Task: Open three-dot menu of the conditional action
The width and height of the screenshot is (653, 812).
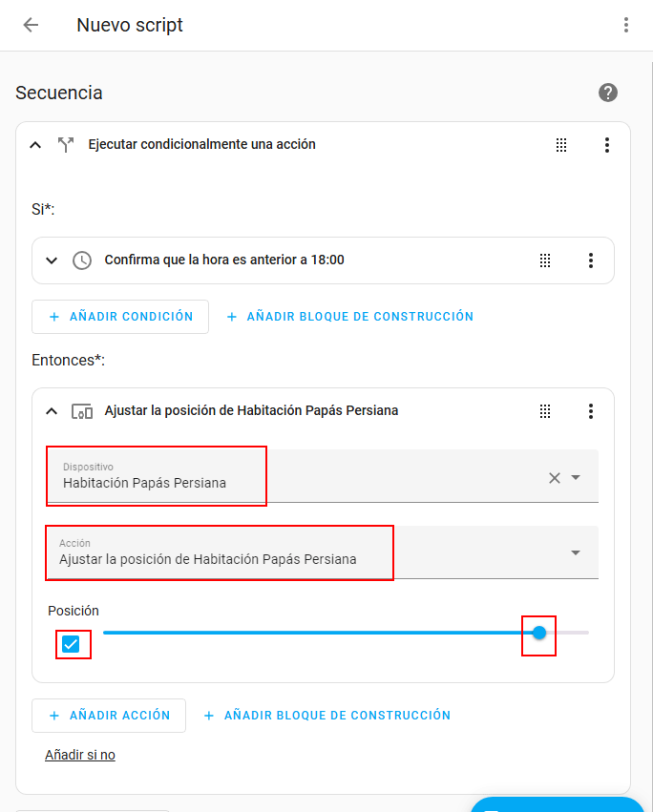Action: [x=607, y=145]
